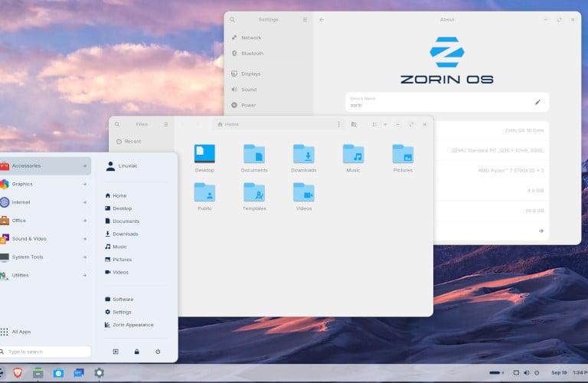Open the Desktop folder in Files
The height and width of the screenshot is (383, 588).
[x=204, y=158]
